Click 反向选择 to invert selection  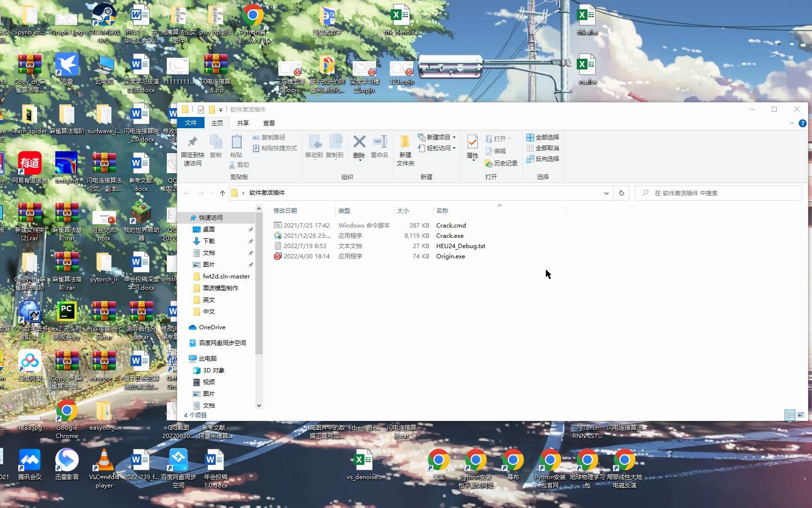[542, 159]
